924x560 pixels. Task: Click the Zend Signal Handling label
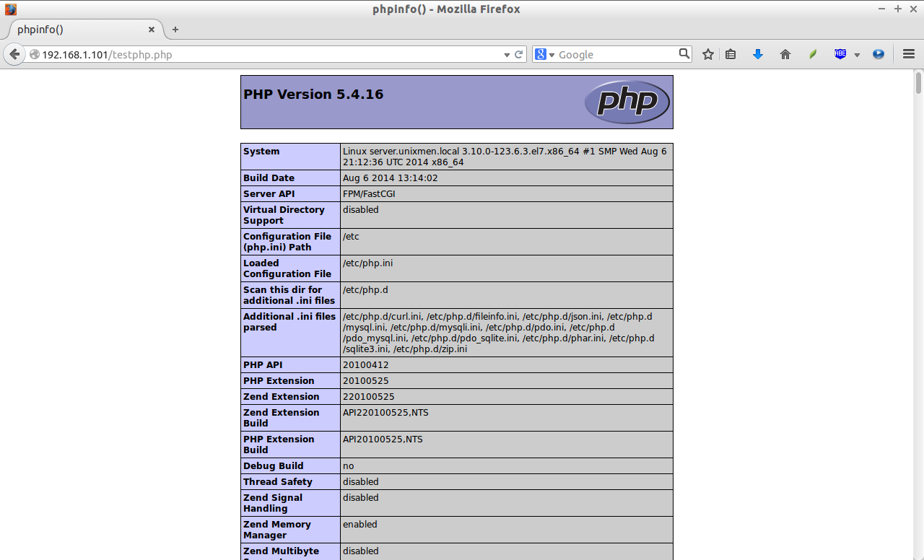click(273, 503)
